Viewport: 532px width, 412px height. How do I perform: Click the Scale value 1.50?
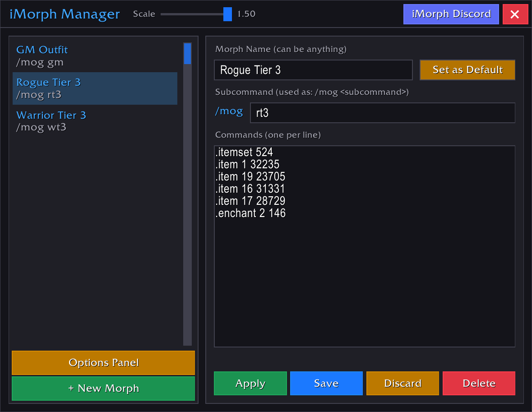pyautogui.click(x=246, y=14)
